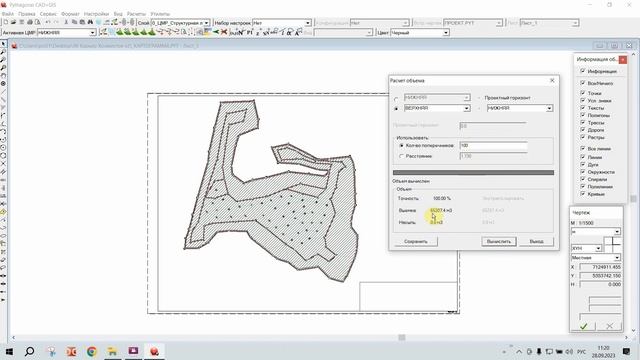Click the binoculars Find icon

tap(90, 22)
